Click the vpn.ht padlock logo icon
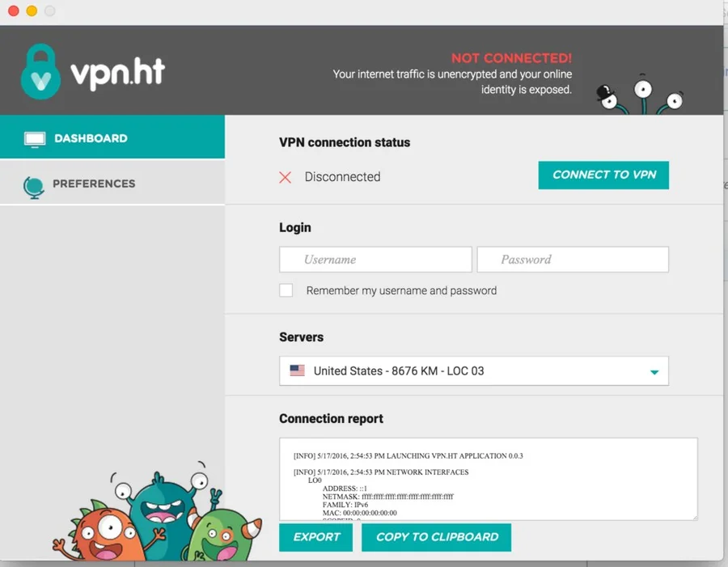Screen dimensions: 728x567 [41, 71]
